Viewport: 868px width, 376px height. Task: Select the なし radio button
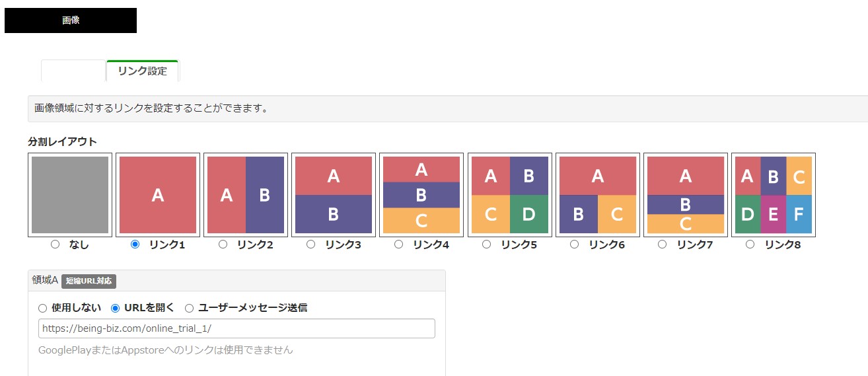[55, 244]
